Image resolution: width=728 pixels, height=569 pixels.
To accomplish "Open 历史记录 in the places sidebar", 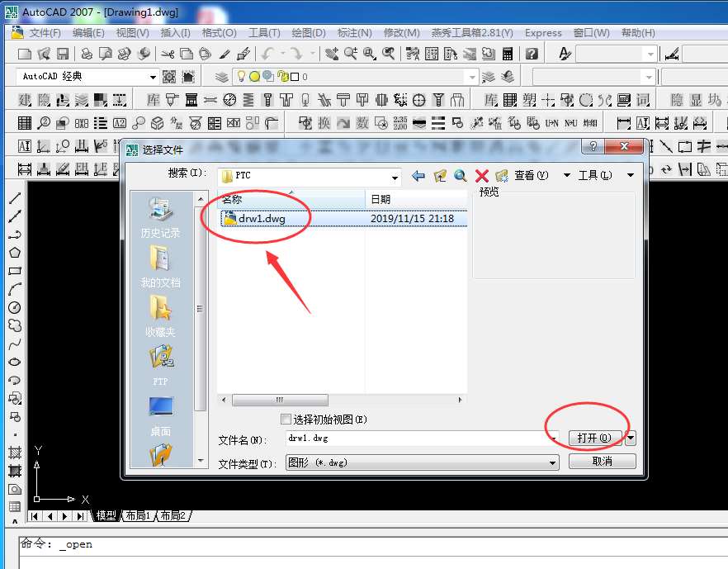I will (161, 217).
